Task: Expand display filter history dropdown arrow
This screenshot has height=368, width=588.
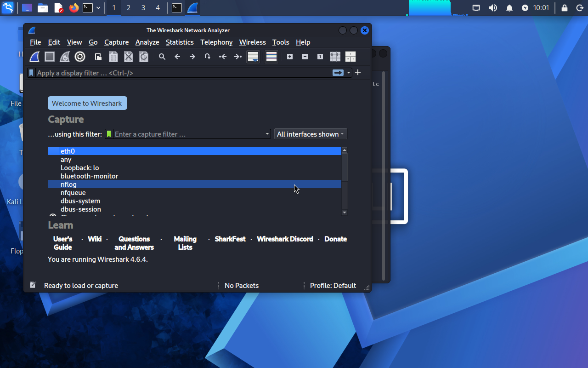Action: click(x=349, y=73)
